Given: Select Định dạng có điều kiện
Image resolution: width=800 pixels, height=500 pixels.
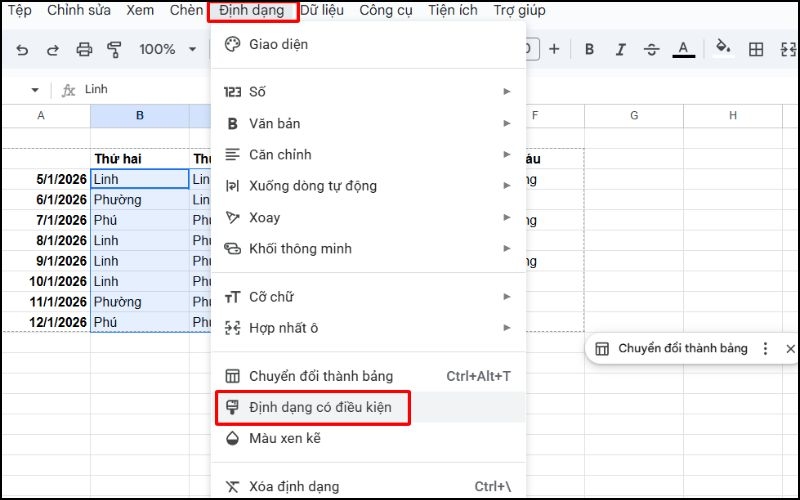Looking at the screenshot, I should [368, 407].
